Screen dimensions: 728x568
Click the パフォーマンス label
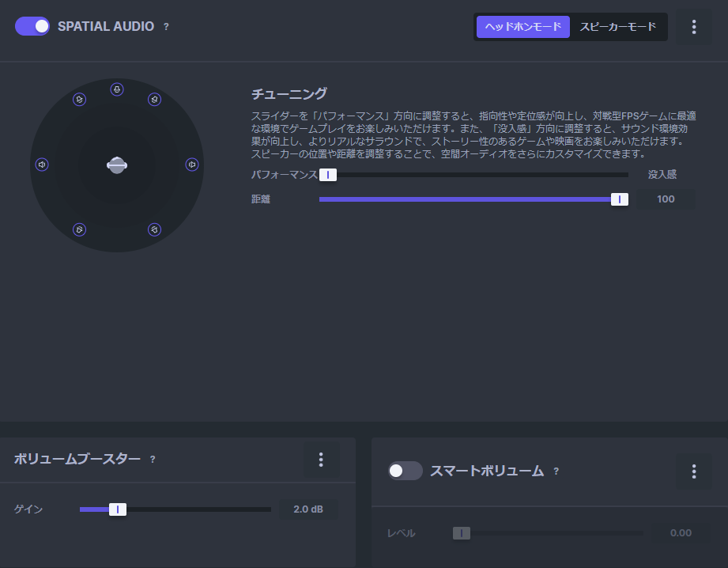pos(284,175)
